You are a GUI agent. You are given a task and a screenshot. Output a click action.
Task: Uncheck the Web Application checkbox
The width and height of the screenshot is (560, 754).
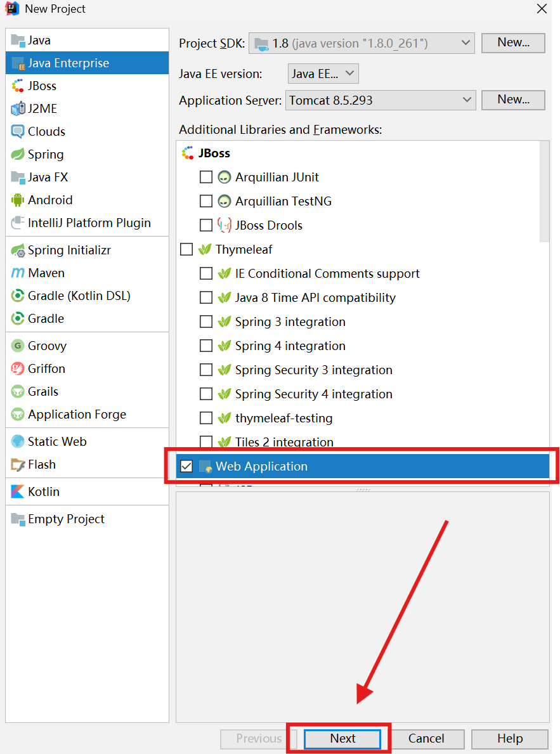point(186,467)
